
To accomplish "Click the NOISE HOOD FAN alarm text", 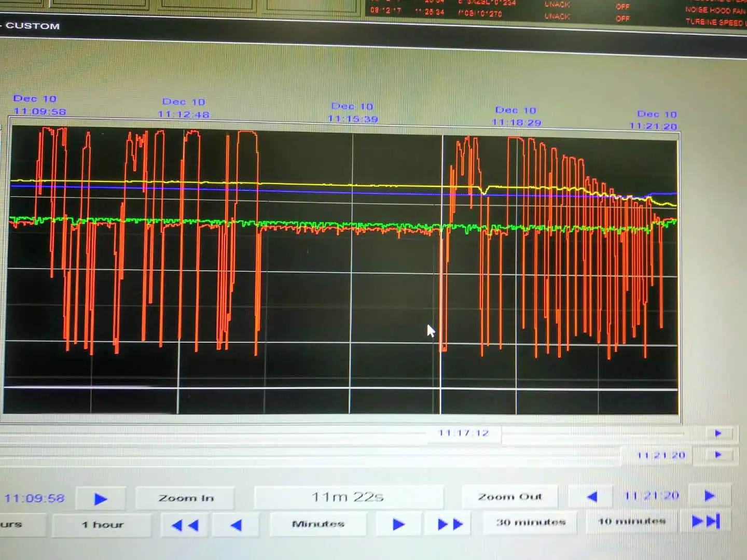I will 716,10.
